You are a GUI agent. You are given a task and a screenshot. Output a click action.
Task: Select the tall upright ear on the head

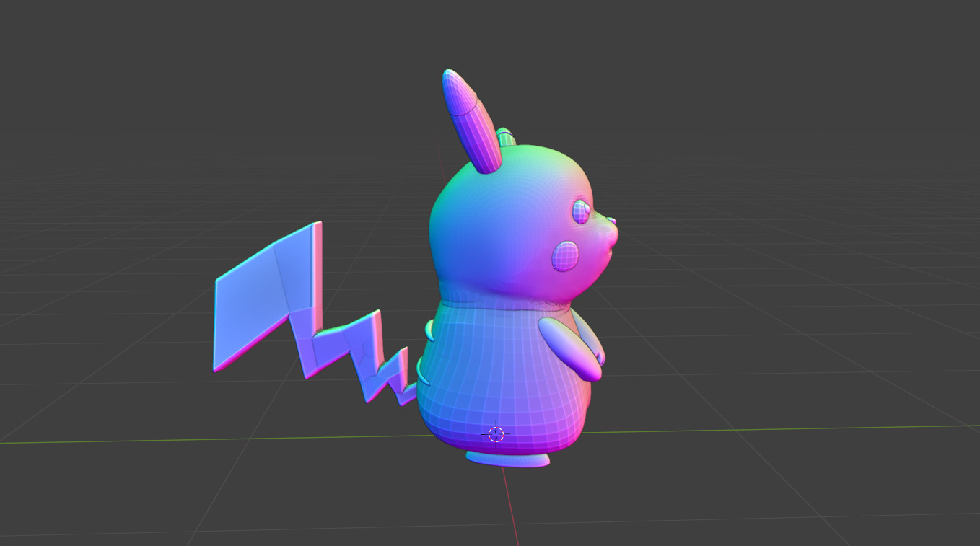tap(471, 121)
